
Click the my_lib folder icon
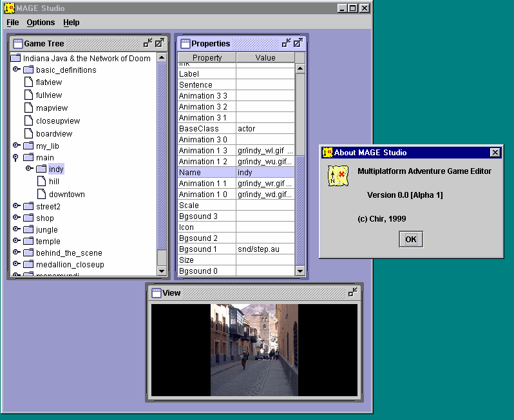[28, 145]
